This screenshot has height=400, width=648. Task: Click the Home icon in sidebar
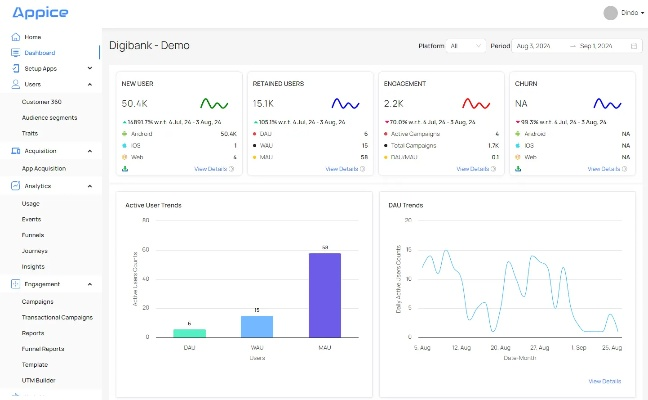[15, 37]
